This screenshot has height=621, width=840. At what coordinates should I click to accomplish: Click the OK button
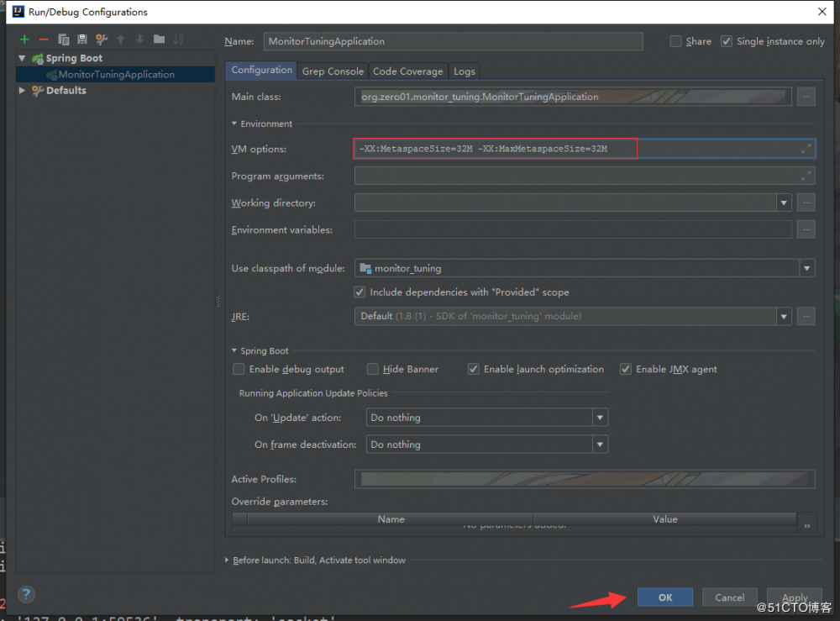click(x=664, y=597)
